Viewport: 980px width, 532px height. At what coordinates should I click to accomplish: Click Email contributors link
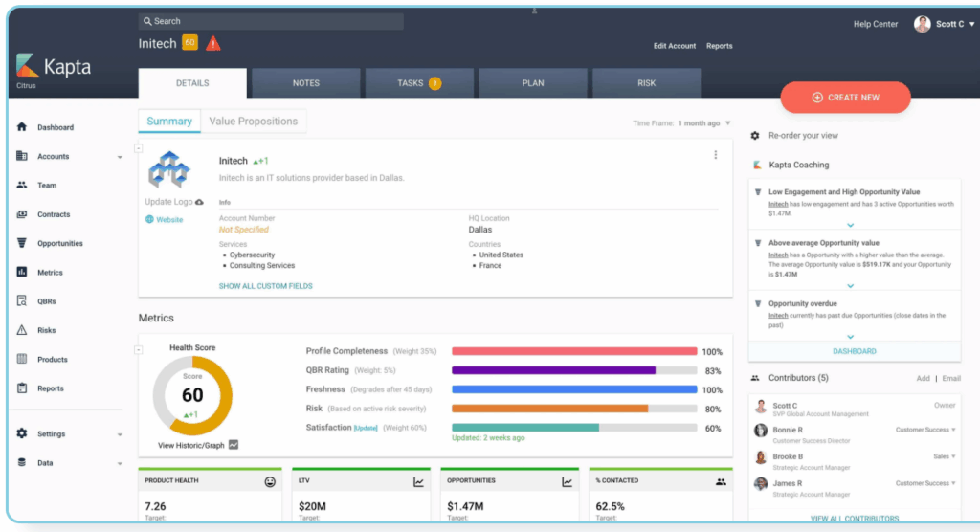(951, 378)
